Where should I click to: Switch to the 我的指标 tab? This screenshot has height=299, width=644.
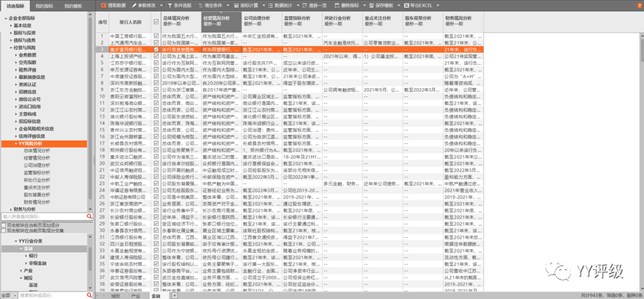pos(43,6)
